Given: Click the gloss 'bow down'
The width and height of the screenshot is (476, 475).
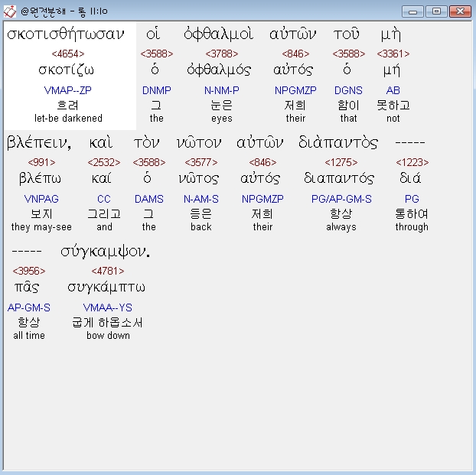Looking at the screenshot, I should tap(108, 335).
